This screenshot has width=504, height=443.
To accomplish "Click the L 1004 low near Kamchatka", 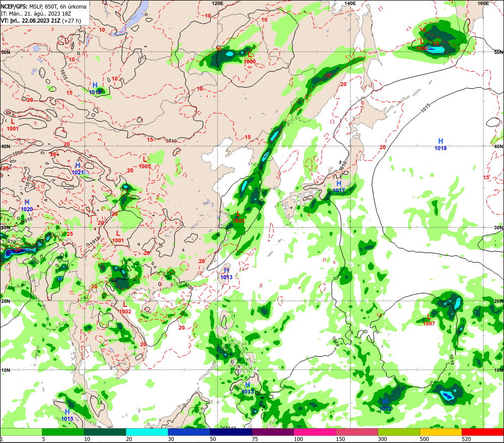I will coord(422,45).
